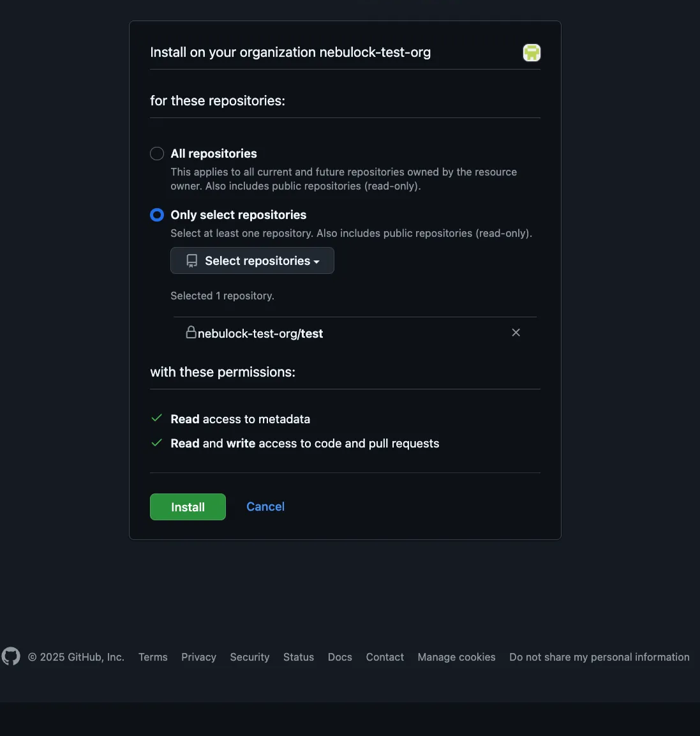Click the lock icon beside nebulock-test-org/test
Image resolution: width=700 pixels, height=736 pixels.
click(x=191, y=333)
